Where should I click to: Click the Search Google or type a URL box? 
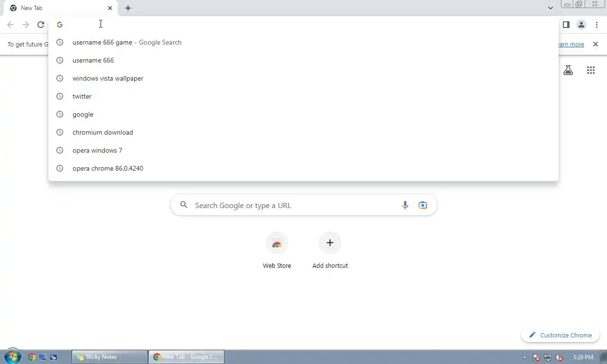pos(303,205)
